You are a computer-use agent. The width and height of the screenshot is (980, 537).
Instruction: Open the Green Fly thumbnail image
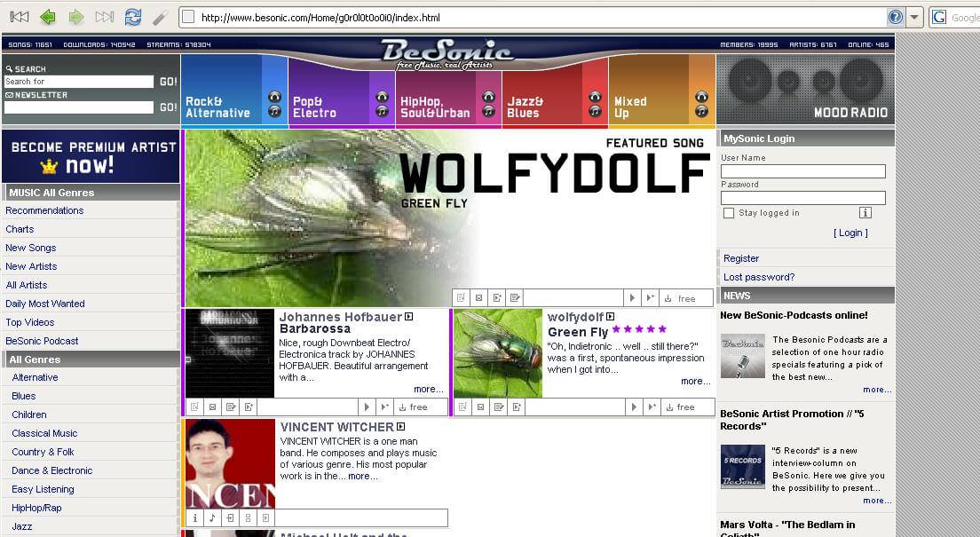[498, 353]
